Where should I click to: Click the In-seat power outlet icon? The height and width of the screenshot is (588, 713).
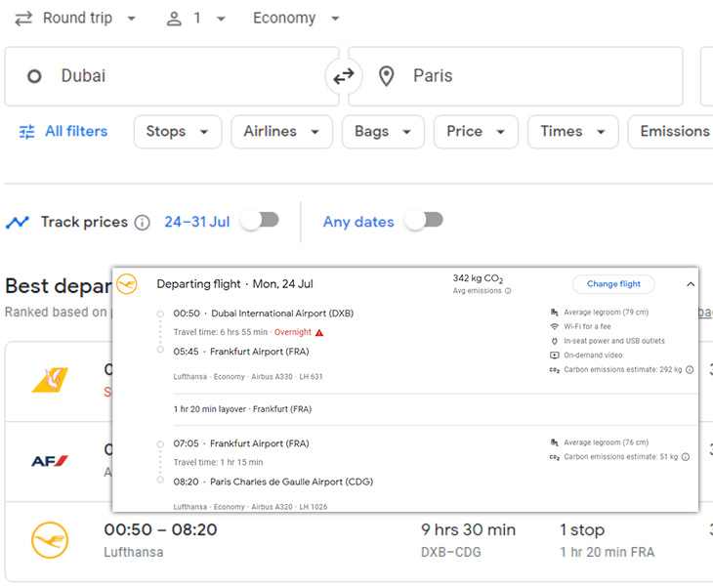(x=555, y=341)
